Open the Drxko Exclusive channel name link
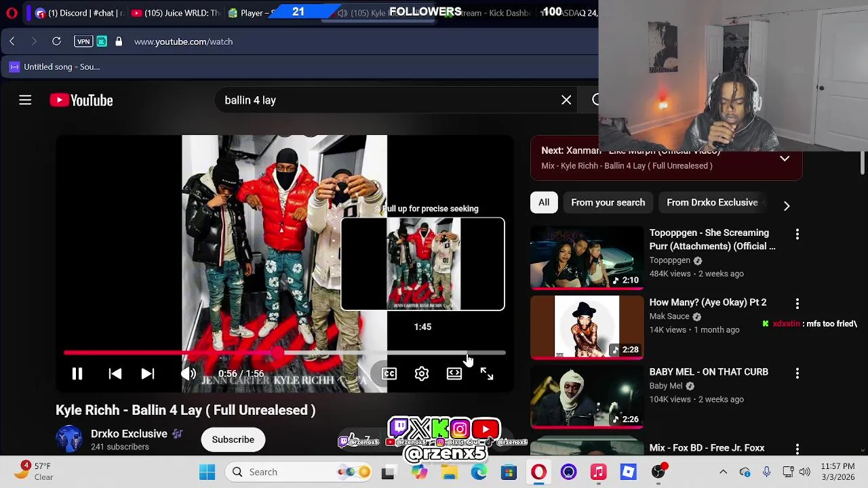Screen dimensions: 868x488 coord(129,434)
